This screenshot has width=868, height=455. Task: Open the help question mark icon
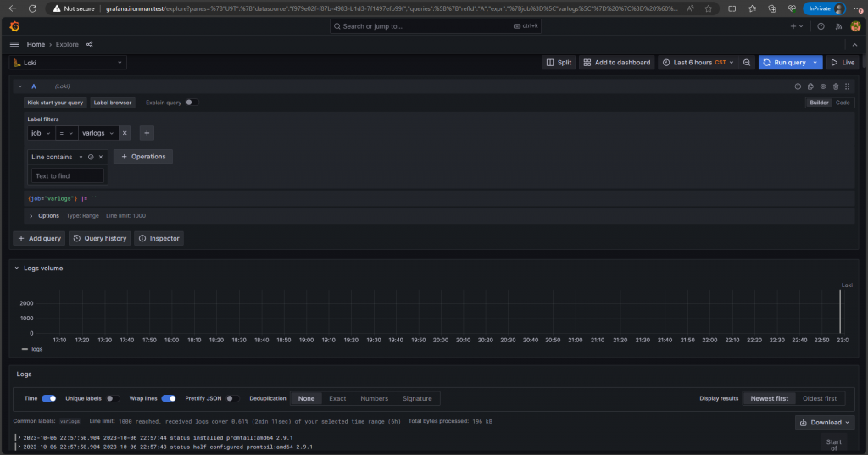coord(821,26)
